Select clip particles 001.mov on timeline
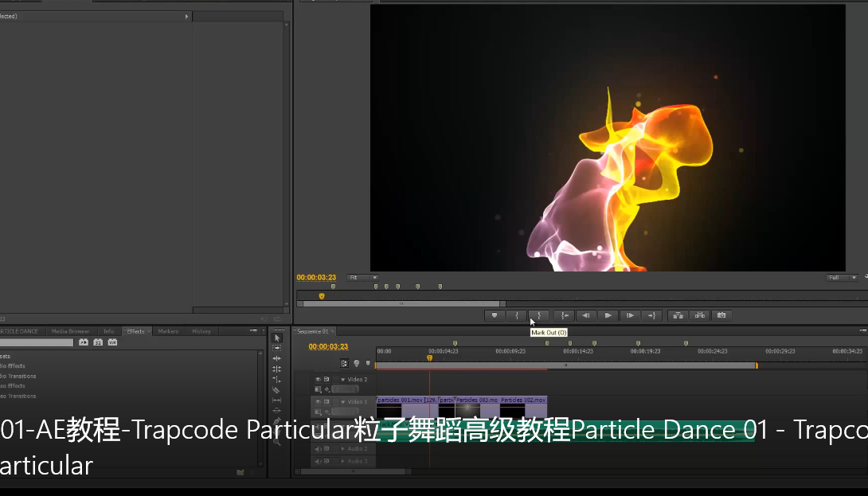 click(407, 407)
